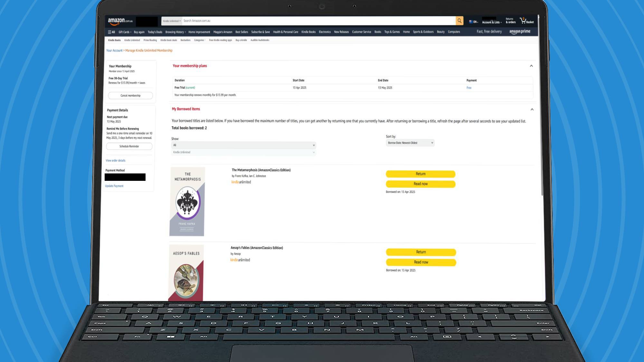Open The Metamorphosis (AmazonClassics Edition) title

click(x=261, y=170)
